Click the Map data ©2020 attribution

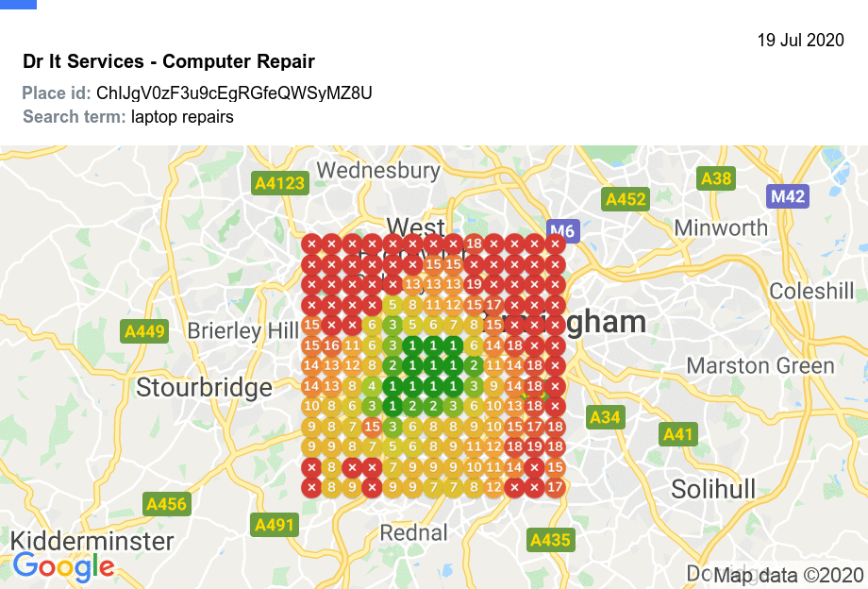point(788,575)
